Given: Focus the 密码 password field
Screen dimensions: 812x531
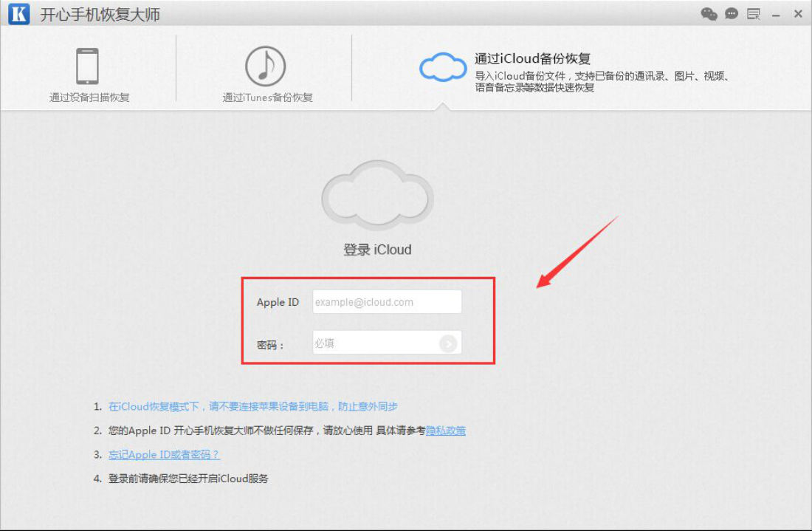Looking at the screenshot, I should [x=387, y=343].
